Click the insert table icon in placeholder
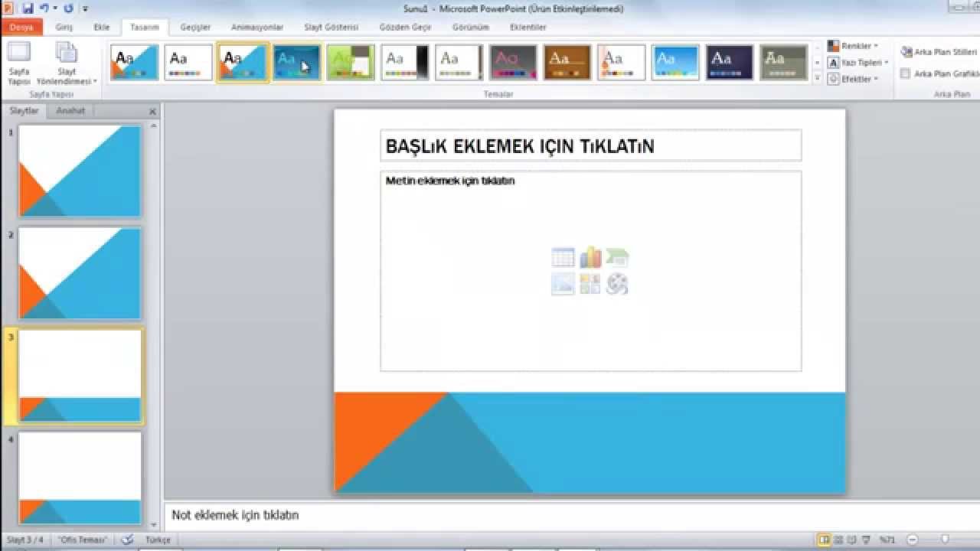980x551 pixels. (x=563, y=258)
